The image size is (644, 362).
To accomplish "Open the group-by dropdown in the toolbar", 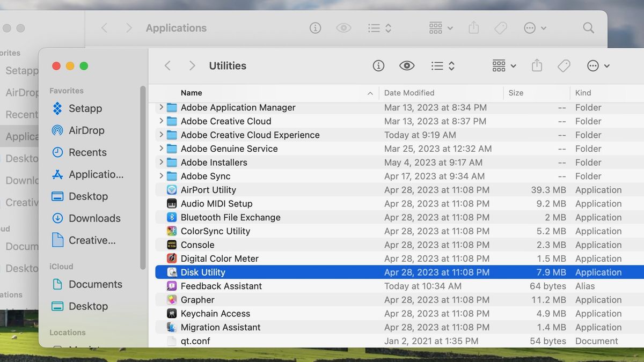I will point(502,65).
